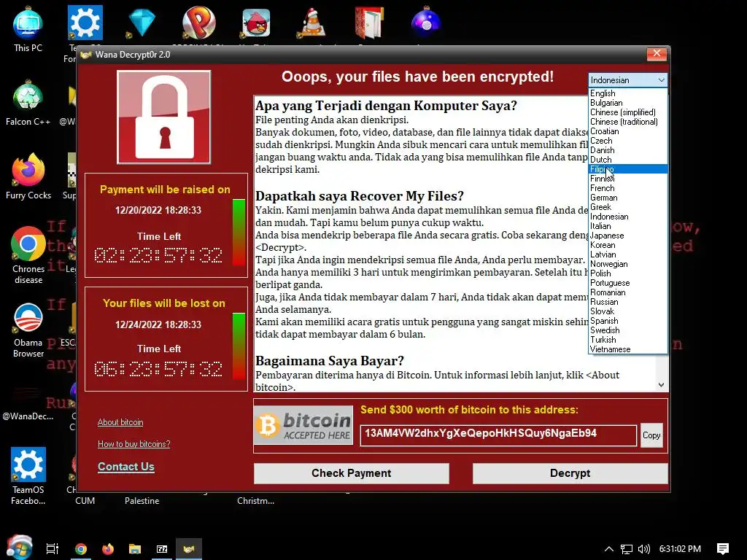
Task: Select English from language list
Action: coord(628,93)
